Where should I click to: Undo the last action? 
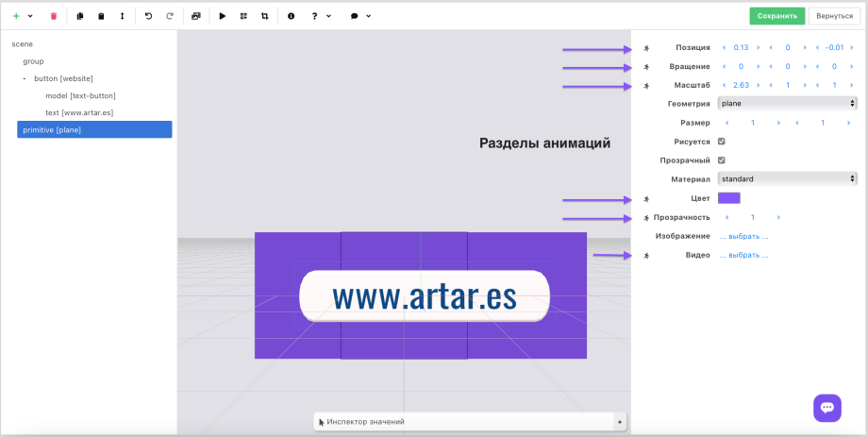pos(148,16)
